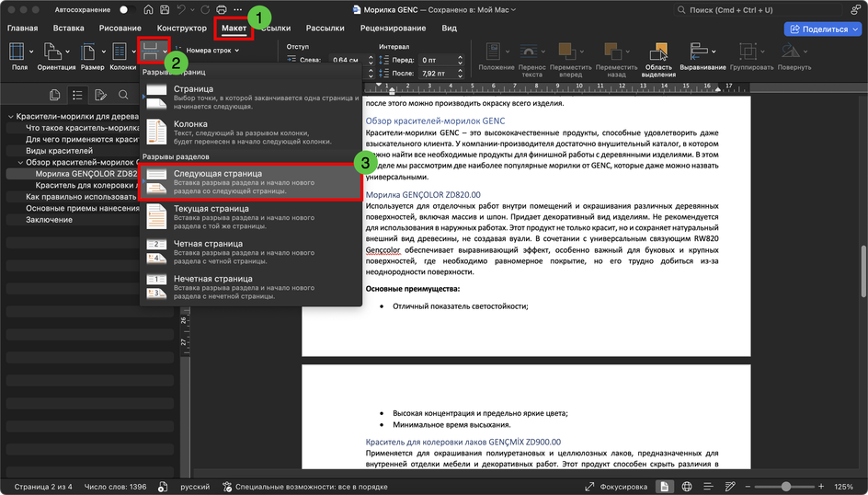Screen dimensions: 868x495
Task: Open the Область выделения selection pane
Action: (658, 58)
